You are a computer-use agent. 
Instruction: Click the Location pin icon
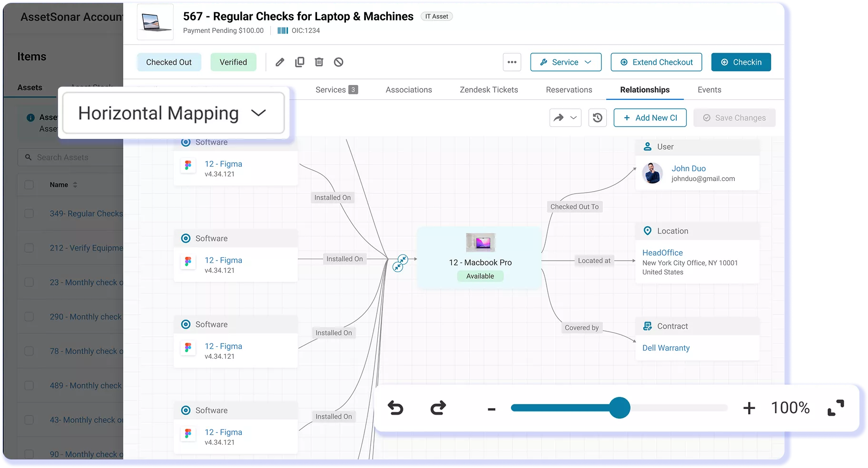click(647, 231)
